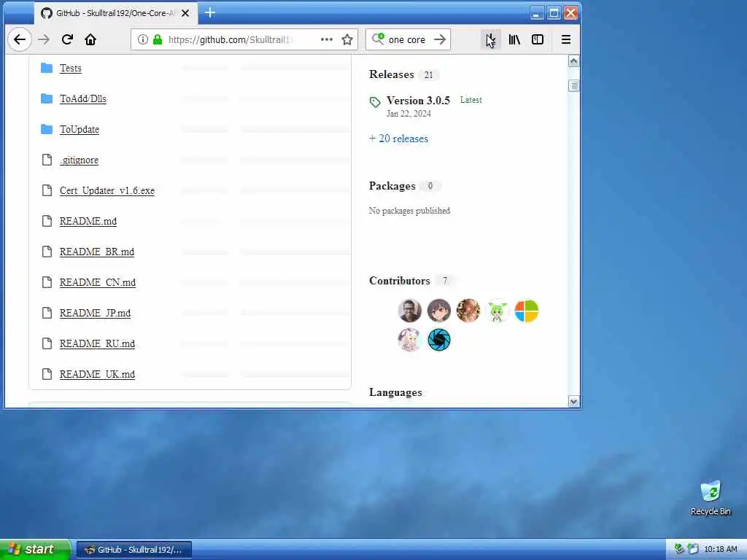Open README_UK.md file
The height and width of the screenshot is (560, 747).
pos(97,374)
